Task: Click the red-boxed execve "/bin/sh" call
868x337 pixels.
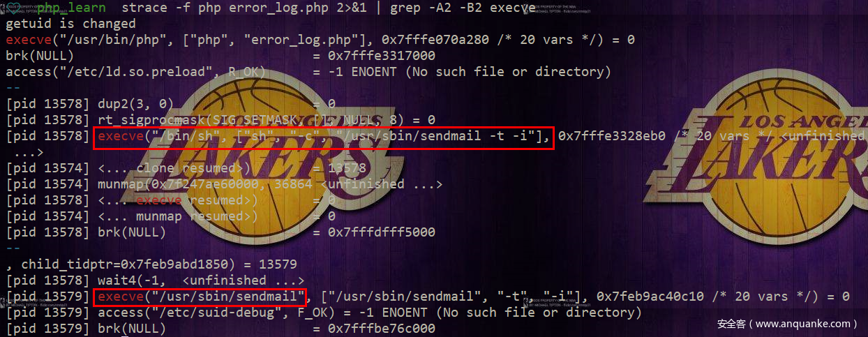Action: (323, 137)
